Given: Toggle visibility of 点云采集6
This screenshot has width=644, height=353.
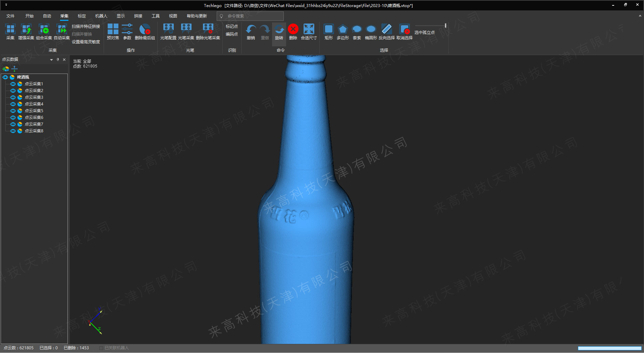Looking at the screenshot, I should pyautogui.click(x=13, y=118).
